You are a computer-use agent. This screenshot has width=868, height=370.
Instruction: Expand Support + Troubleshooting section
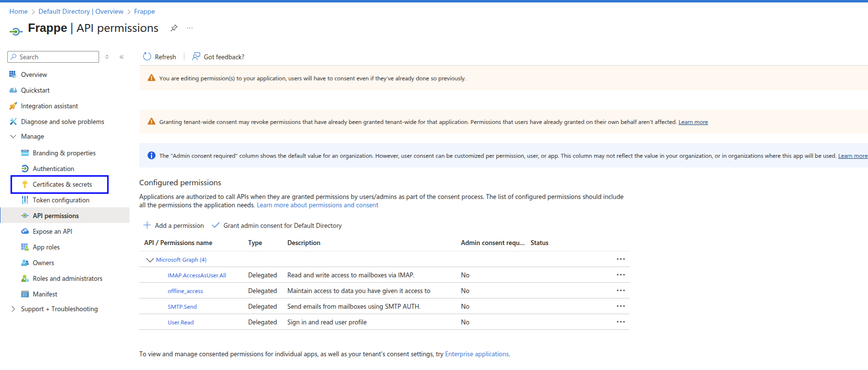[13, 309]
